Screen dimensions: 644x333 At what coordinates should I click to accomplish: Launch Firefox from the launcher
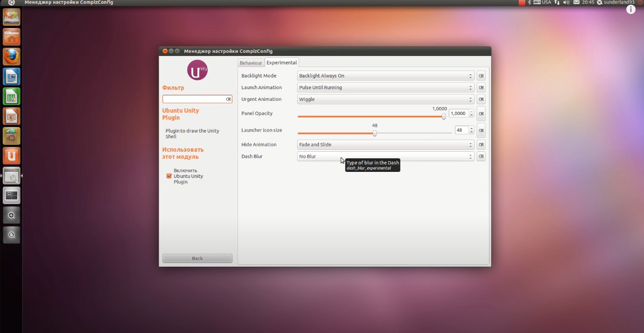[11, 57]
